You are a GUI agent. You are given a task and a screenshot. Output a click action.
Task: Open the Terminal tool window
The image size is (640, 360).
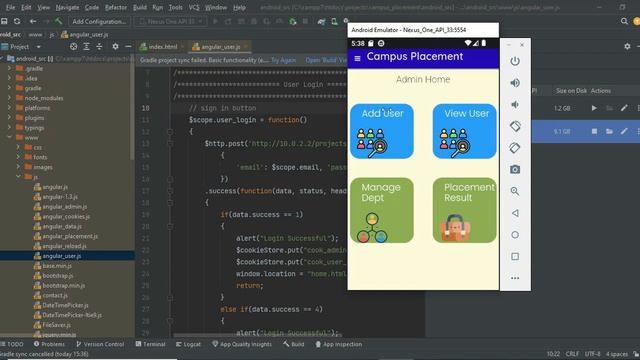pos(150,344)
